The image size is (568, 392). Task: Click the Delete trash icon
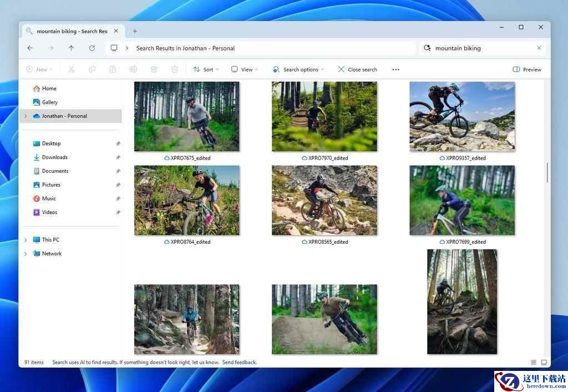[175, 69]
